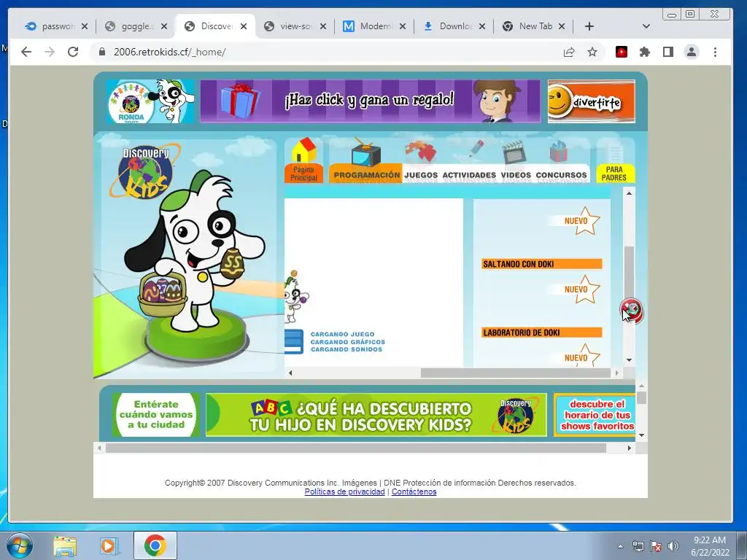
Task: Click down arrow of bottom banner vertical scrollbar
Action: tap(642, 435)
